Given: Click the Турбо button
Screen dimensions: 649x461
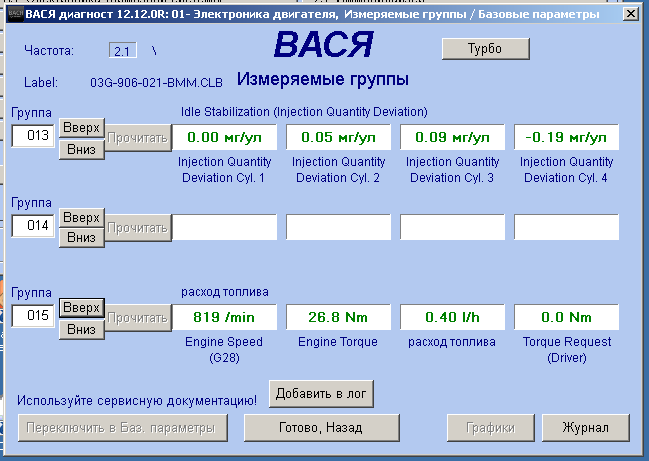Looking at the screenshot, I should (x=485, y=49).
